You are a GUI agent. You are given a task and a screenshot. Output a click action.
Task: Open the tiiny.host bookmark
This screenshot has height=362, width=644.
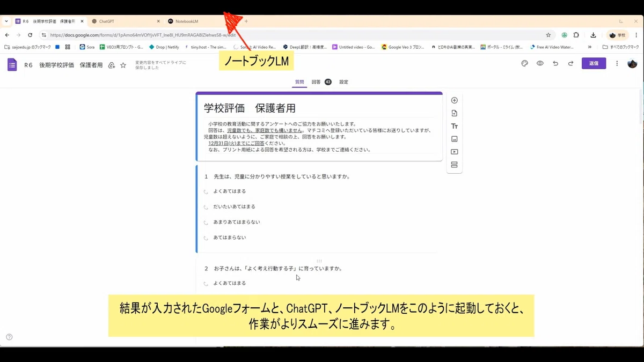(x=206, y=47)
